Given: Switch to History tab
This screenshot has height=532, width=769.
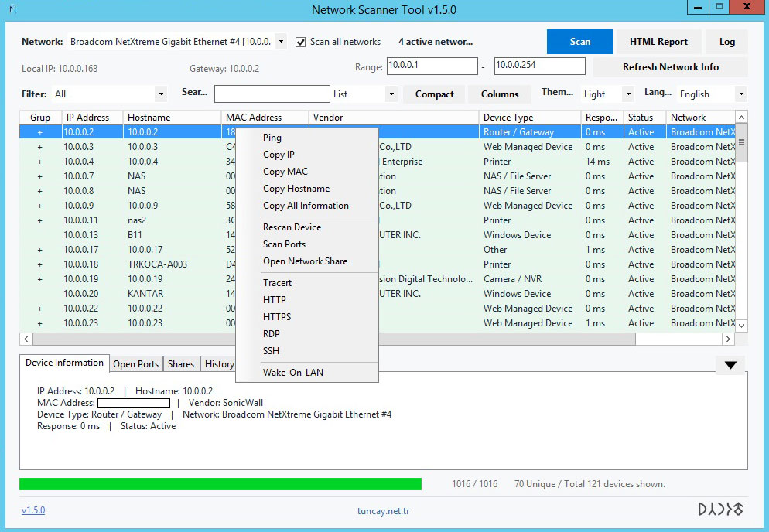Looking at the screenshot, I should [x=218, y=364].
